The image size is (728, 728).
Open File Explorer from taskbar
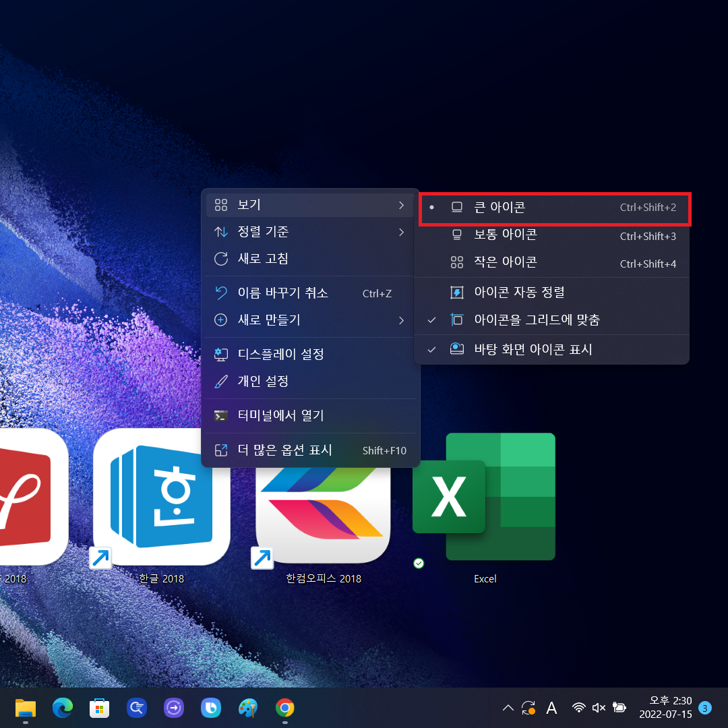pos(26,708)
